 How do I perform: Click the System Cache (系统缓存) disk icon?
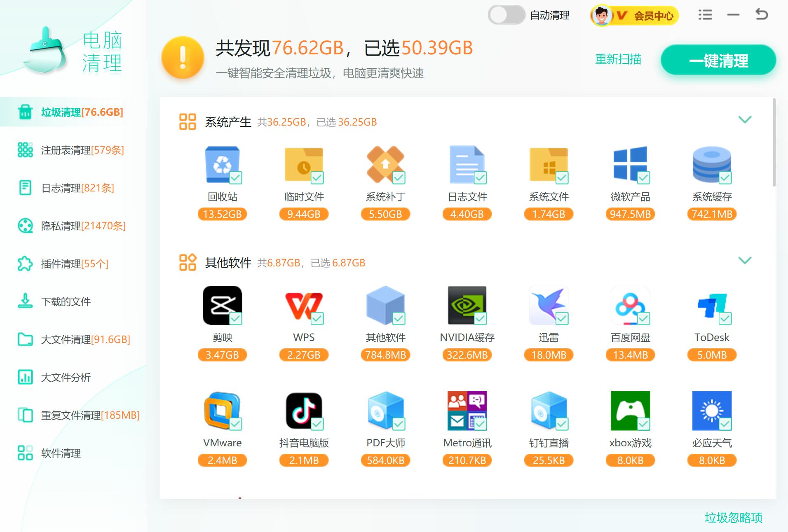pos(712,164)
